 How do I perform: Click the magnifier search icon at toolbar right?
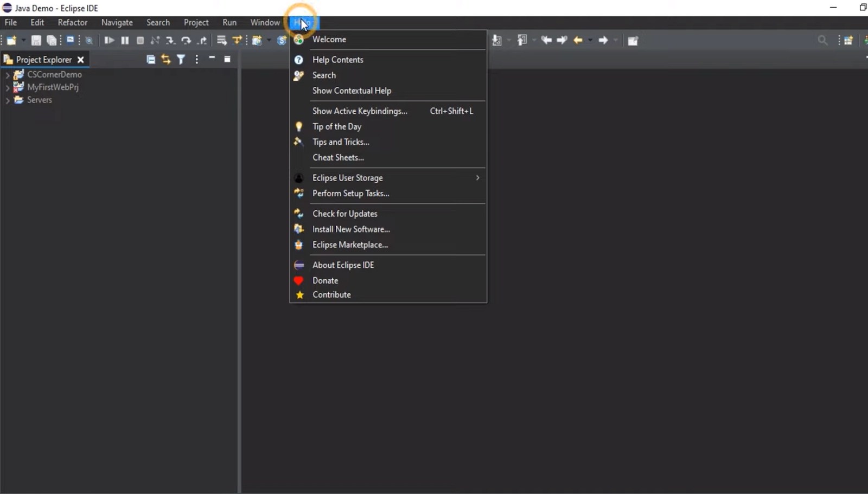[822, 40]
